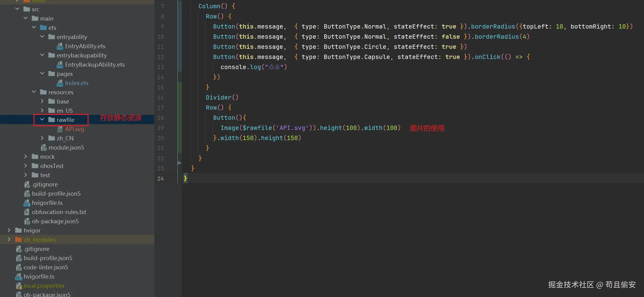
Task: Expand the hvigor folder chevron
Action: tap(9, 230)
